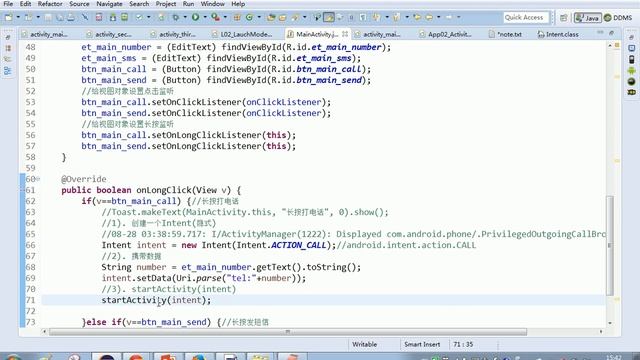The width and height of the screenshot is (640, 360).
Task: Click the Search flashlight icon
Action: coord(295,17)
